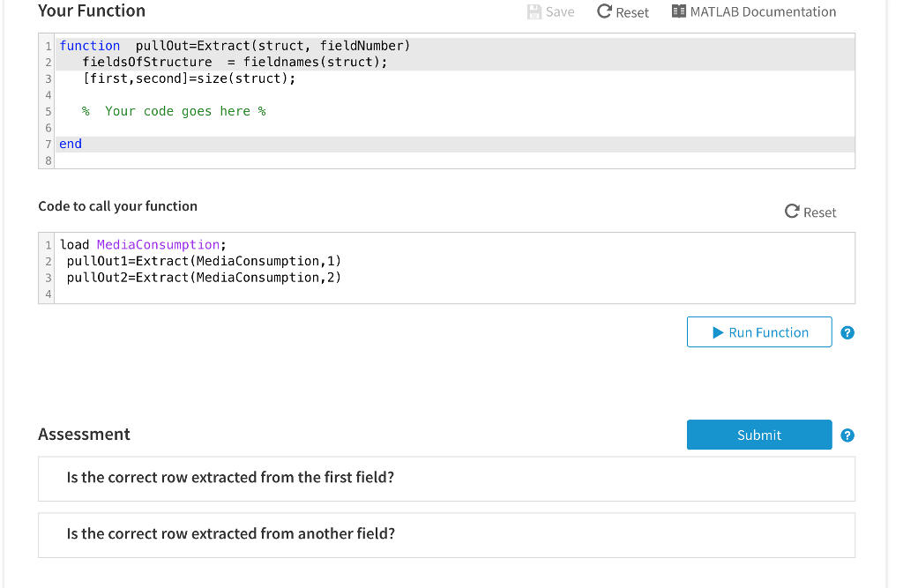
Task: Click the size(struct) code line
Action: tap(189, 78)
